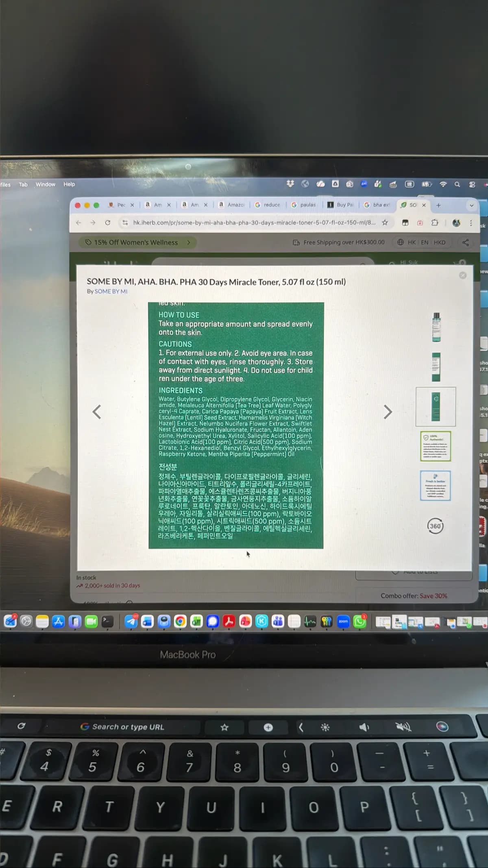488x868 pixels.
Task: Open Telegram from the Dock
Action: click(131, 621)
